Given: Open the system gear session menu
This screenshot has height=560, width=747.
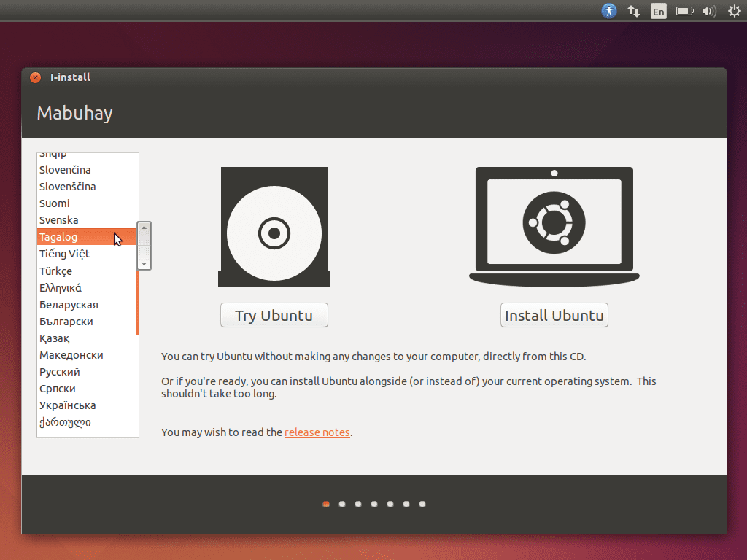Looking at the screenshot, I should [x=734, y=11].
